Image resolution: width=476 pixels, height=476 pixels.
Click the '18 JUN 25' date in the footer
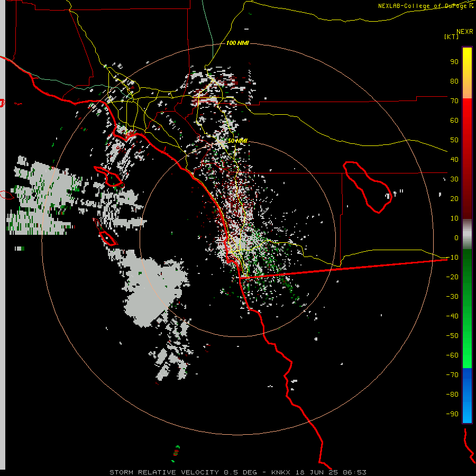[x=317, y=472]
